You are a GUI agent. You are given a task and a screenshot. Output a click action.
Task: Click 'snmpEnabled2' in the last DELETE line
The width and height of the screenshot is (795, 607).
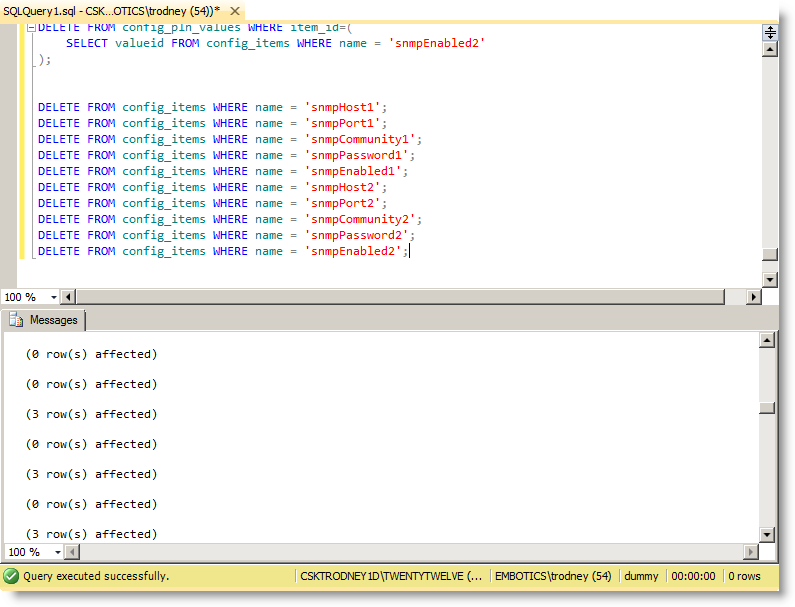click(353, 251)
